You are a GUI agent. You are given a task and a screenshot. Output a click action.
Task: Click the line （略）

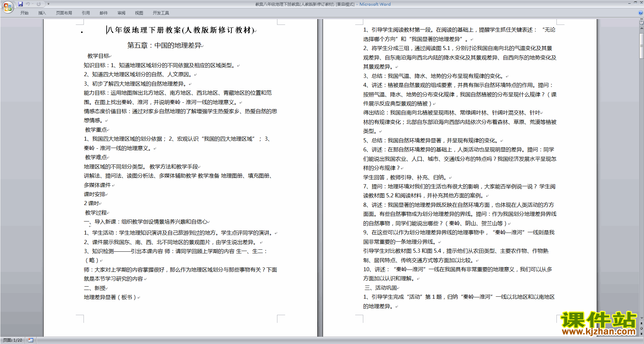92,260
